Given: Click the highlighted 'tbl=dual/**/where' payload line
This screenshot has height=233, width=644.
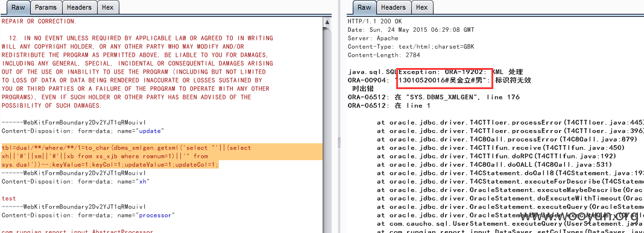Looking at the screenshot, I should tap(126, 148).
